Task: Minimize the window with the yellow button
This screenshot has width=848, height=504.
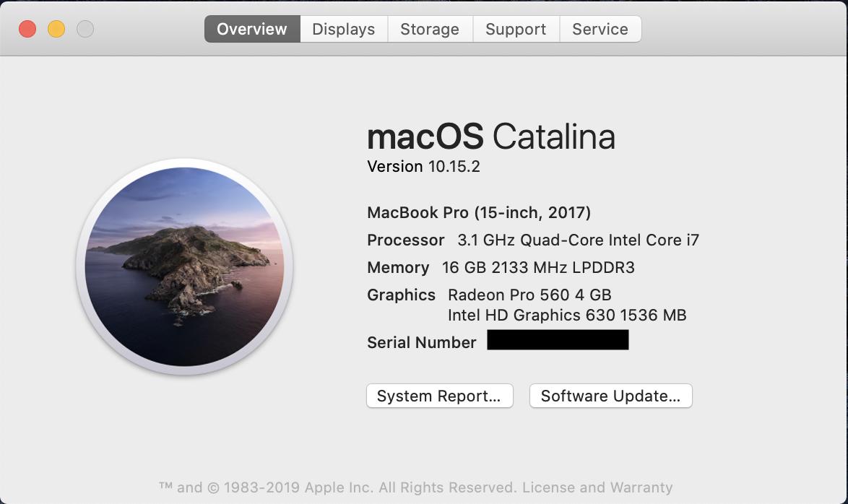Action: [x=56, y=29]
